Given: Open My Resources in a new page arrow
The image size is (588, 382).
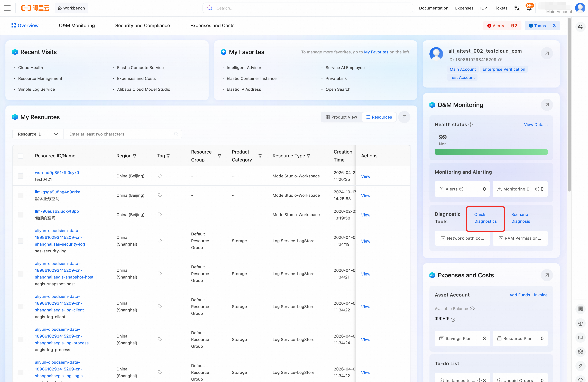Looking at the screenshot, I should tap(405, 117).
